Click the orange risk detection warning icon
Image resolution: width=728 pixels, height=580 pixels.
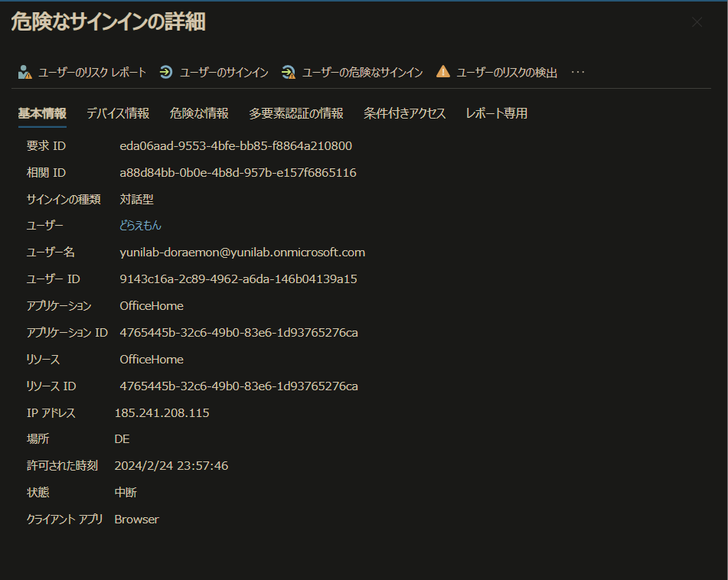(443, 71)
